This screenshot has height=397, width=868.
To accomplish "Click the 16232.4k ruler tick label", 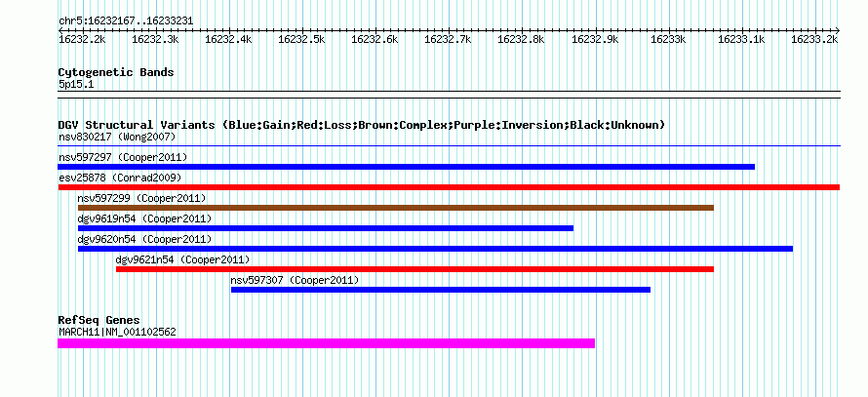I will [228, 39].
